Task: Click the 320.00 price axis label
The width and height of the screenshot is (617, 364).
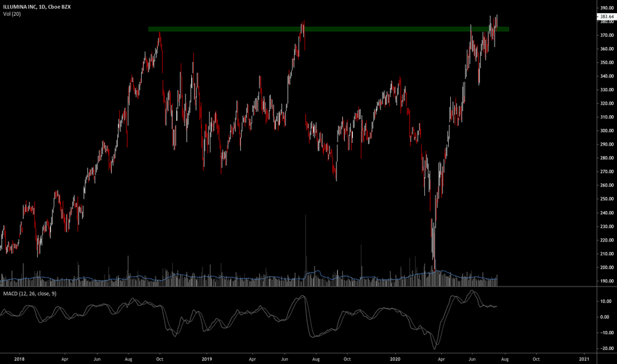Action: 607,103
